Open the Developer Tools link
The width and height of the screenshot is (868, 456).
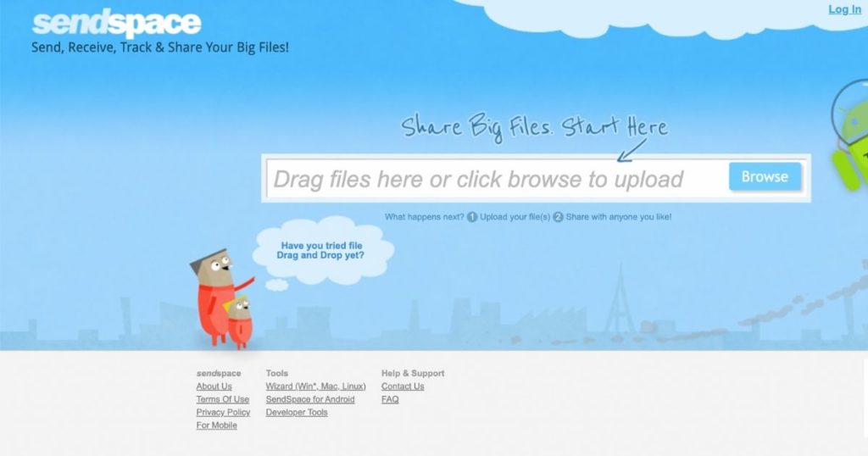[297, 412]
